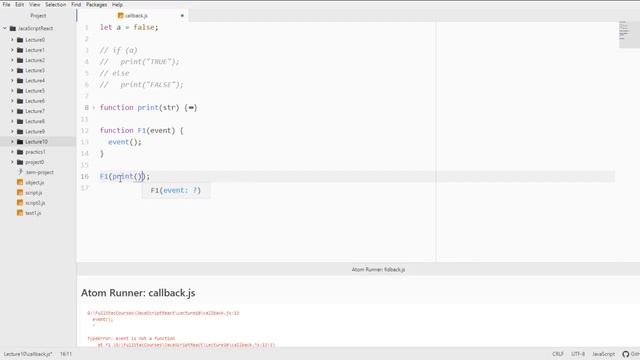Click the Lecture2 folder icon
The height and width of the screenshot is (360, 640).
pos(20,60)
